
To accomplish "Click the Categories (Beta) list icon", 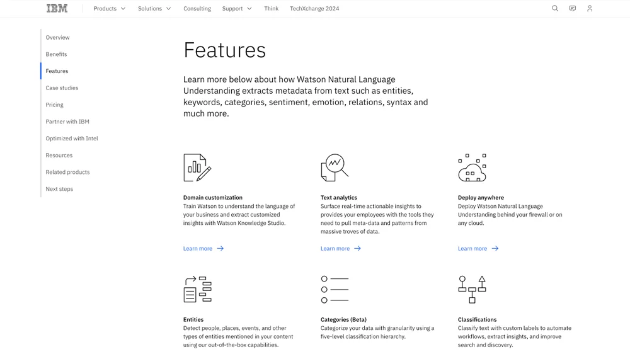I will (x=335, y=289).
